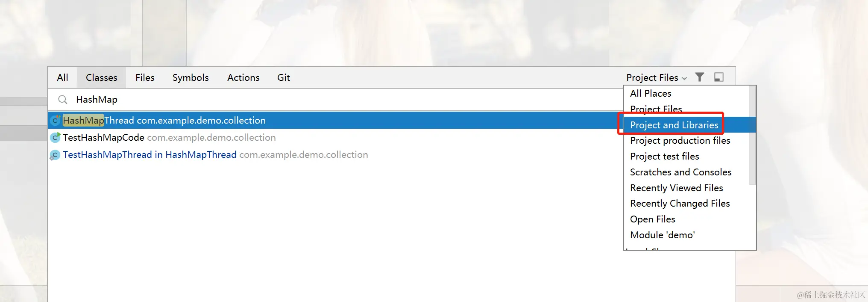Switch to the All tab
The image size is (868, 302).
(62, 77)
